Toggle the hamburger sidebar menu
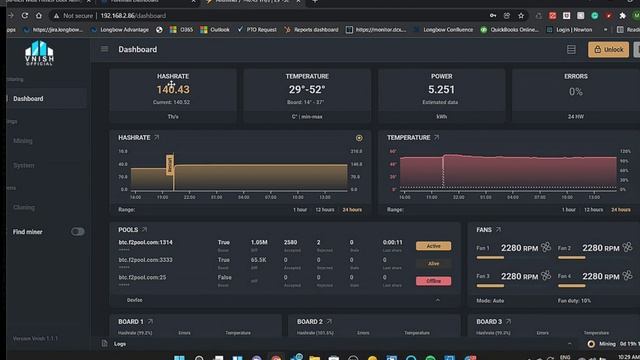This screenshot has width=640, height=360. (104, 49)
